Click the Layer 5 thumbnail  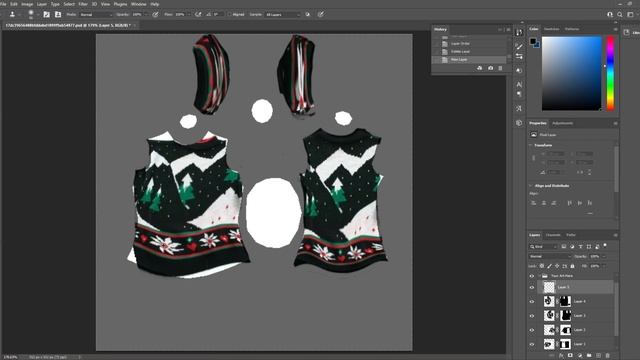(549, 287)
